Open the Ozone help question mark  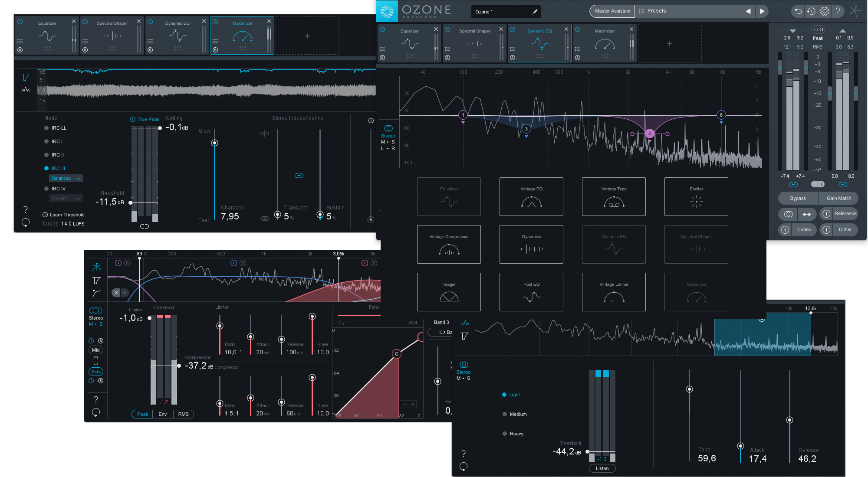(x=838, y=11)
